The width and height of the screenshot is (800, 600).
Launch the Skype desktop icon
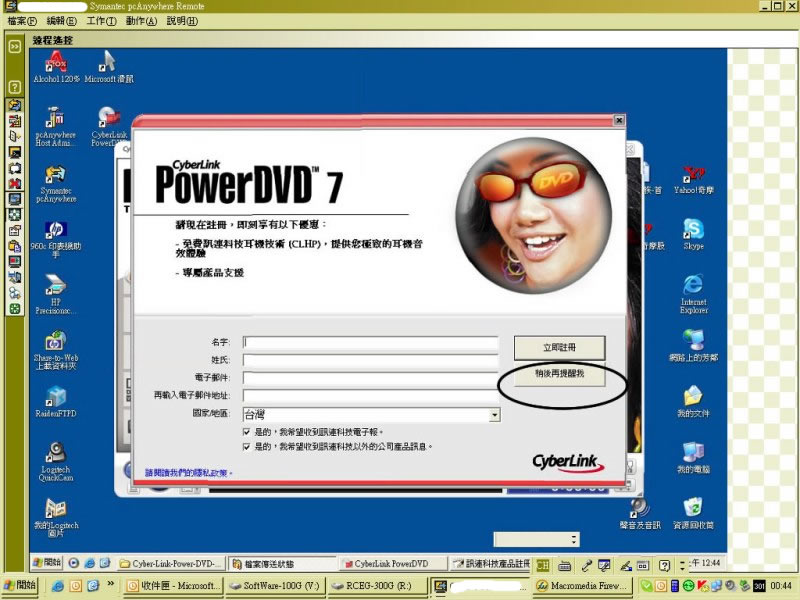tap(693, 235)
